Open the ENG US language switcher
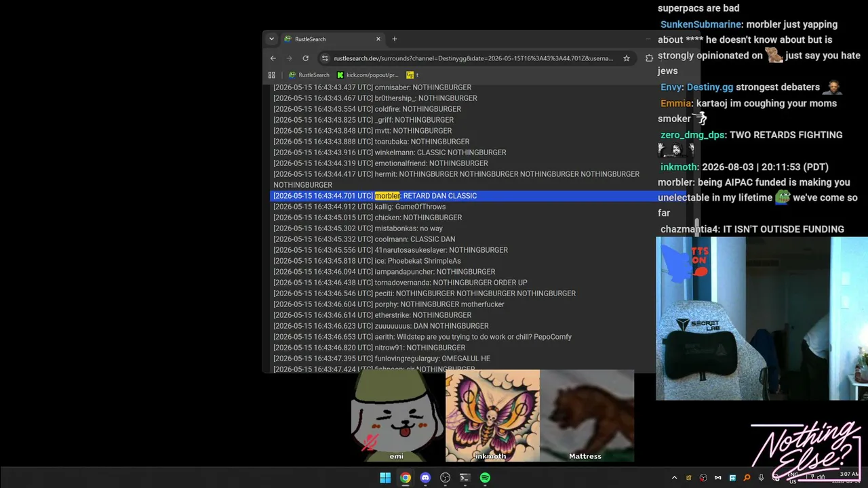Image resolution: width=868 pixels, height=488 pixels. click(x=792, y=478)
